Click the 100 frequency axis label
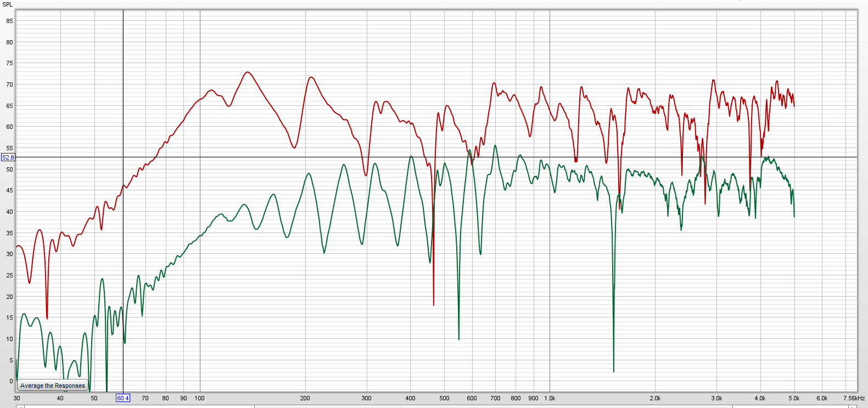This screenshot has height=408, width=868. [199, 398]
